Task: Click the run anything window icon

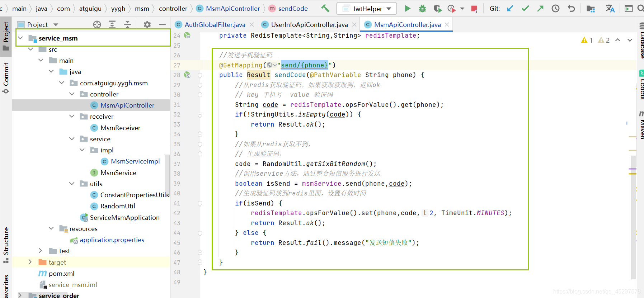Action: (x=629, y=8)
